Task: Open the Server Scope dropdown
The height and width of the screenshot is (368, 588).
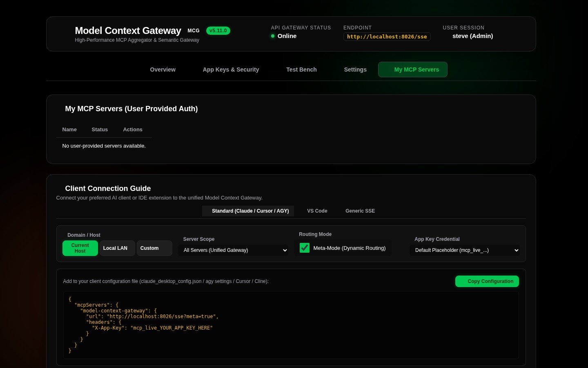Action: (x=233, y=250)
